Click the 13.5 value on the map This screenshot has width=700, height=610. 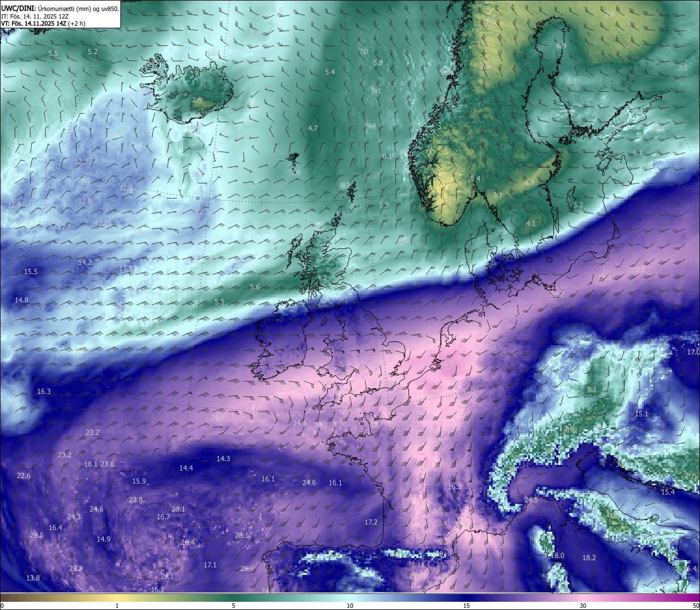tap(126, 269)
